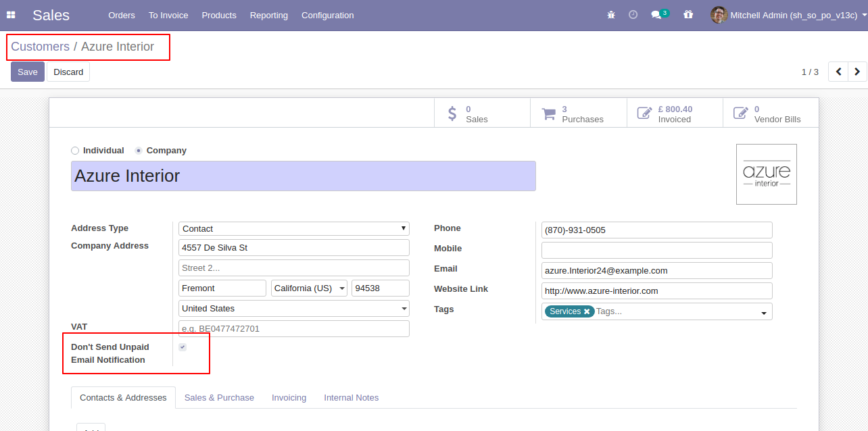The image size is (868, 431).
Task: Select the Company radio button
Action: [x=139, y=151]
